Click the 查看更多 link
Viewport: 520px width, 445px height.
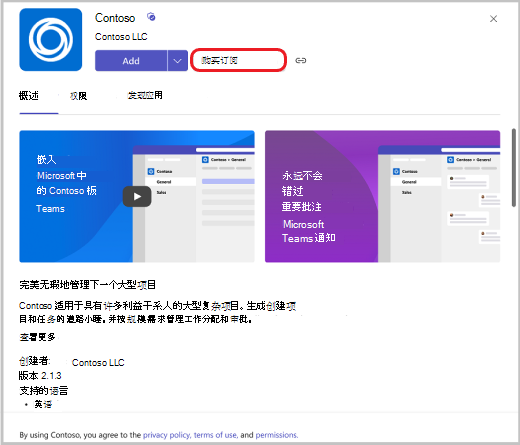37,337
